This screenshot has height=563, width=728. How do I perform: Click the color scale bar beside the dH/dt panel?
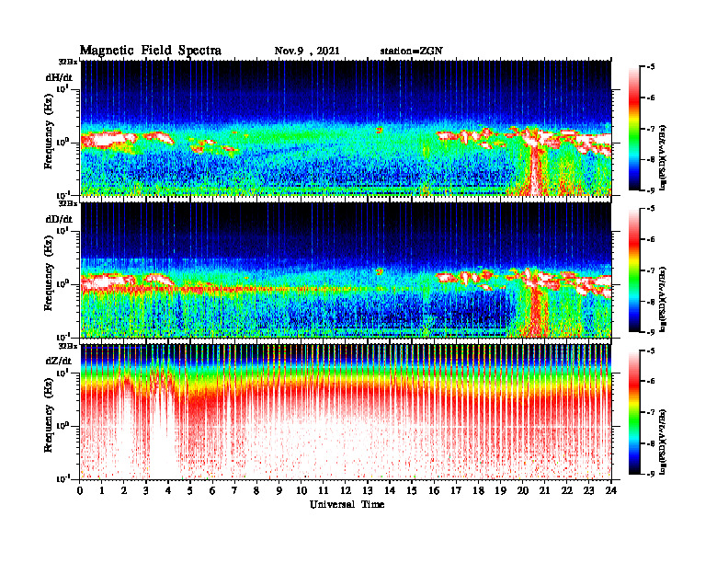coord(634,128)
